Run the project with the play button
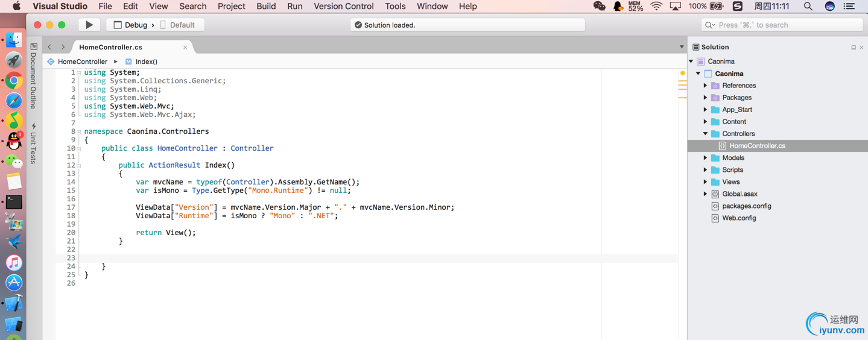 tap(89, 25)
